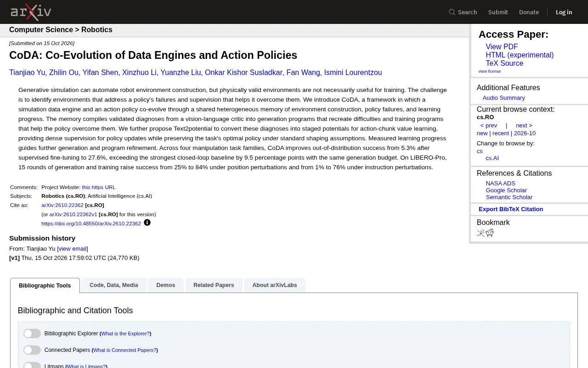Click the arXiv:2610.22362 cite-as link
This screenshot has width=588, height=368.
point(62,205)
